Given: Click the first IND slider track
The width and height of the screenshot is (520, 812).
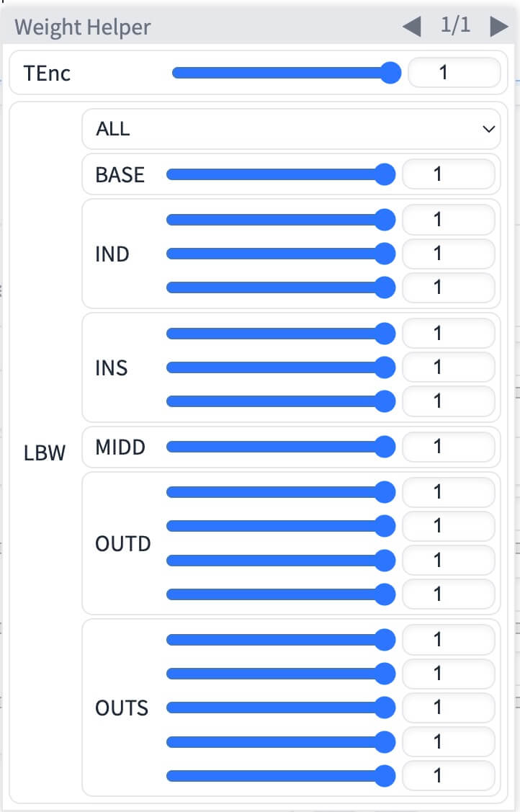Looking at the screenshot, I should pos(274,220).
